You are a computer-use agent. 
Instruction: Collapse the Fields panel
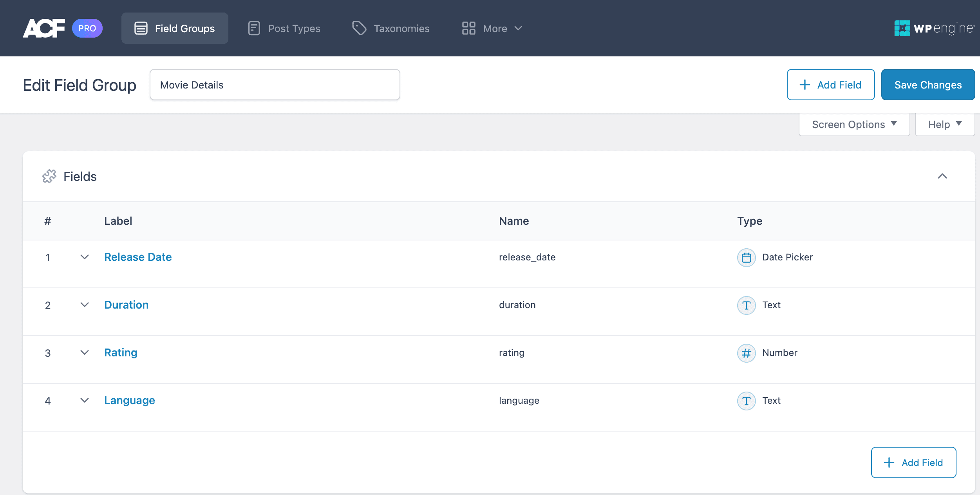942,175
